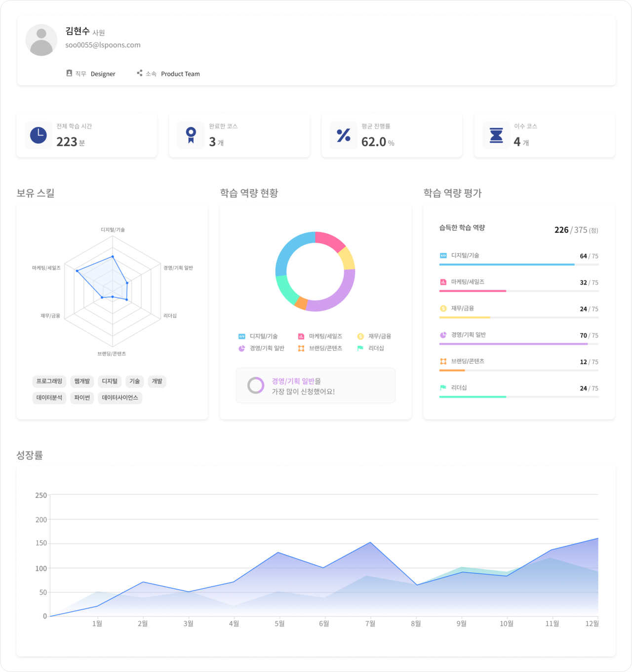Click the award ribbon icon for completed courses

click(x=191, y=135)
